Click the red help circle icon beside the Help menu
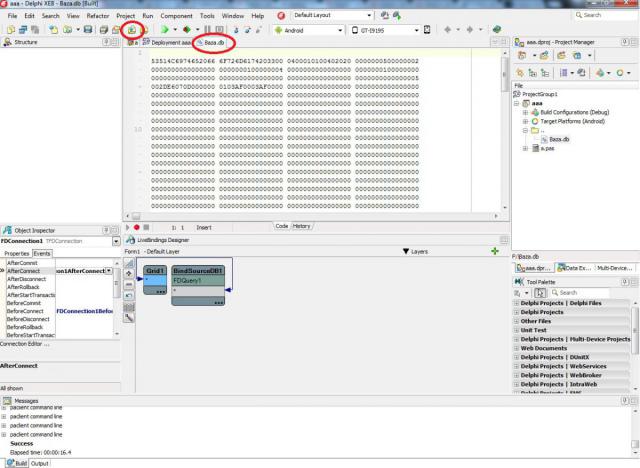The image size is (640, 468). click(281, 16)
